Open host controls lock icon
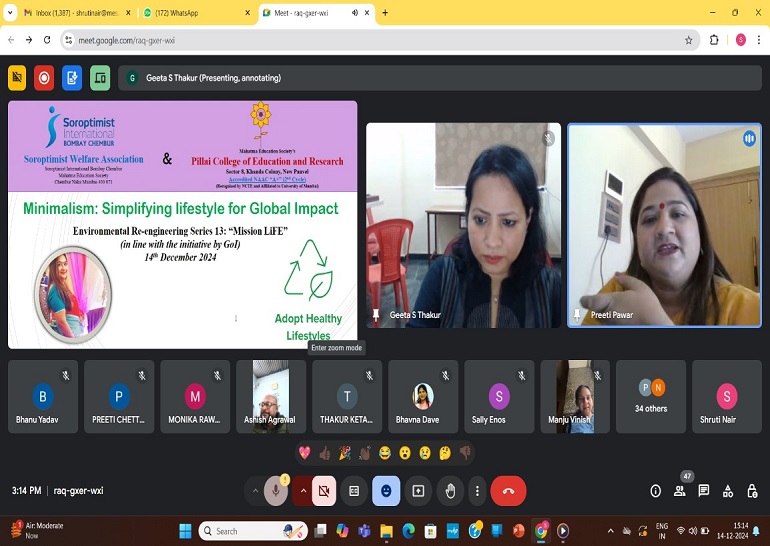The width and height of the screenshot is (770, 546). (752, 491)
